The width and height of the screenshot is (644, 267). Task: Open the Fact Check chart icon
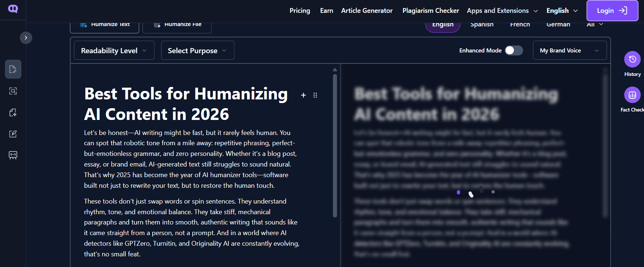tap(632, 95)
